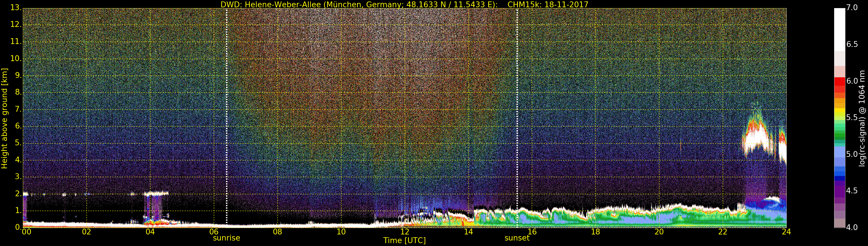Viewport: 868px width, 246px height.
Task: Pick the yellow colorbar swatch near 5.5
Action: point(839,111)
